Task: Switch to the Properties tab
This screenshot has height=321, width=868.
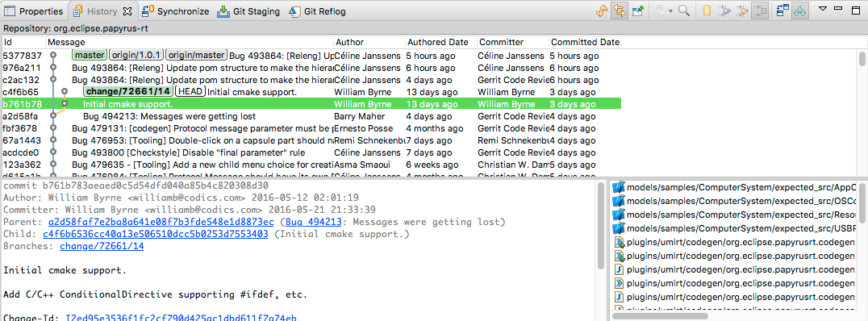Action: (x=34, y=11)
